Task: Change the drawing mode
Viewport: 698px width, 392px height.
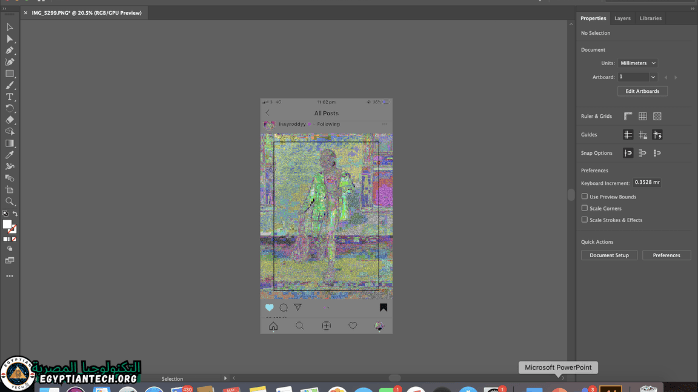Action: click(x=9, y=249)
